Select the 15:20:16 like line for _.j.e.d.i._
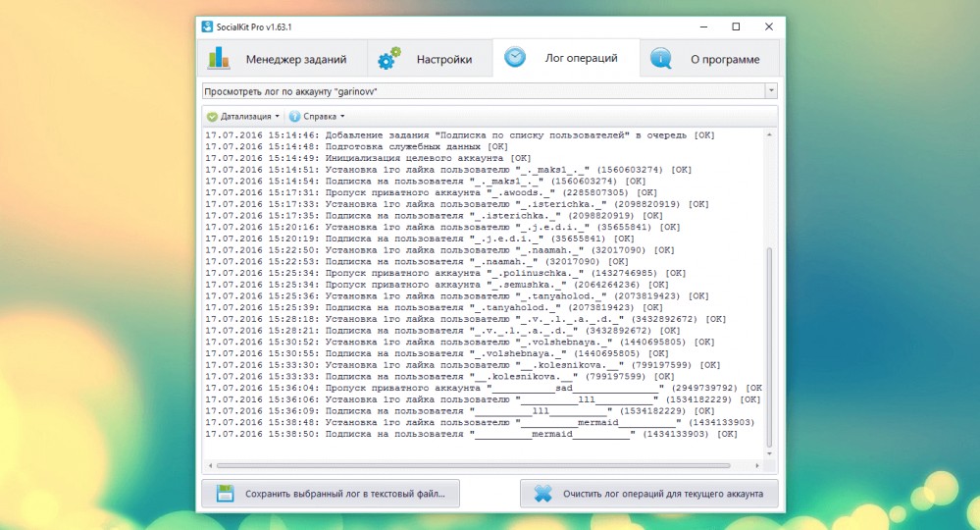The height and width of the screenshot is (530, 980). [442, 227]
